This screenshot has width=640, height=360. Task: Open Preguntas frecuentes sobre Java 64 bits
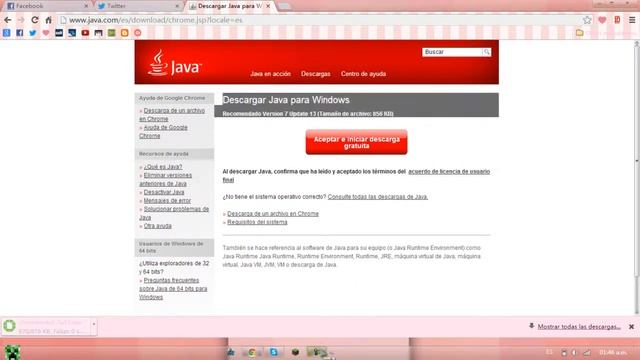pos(173,289)
